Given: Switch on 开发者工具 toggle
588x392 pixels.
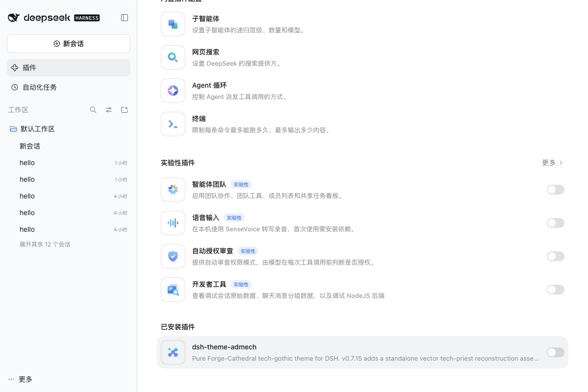Looking at the screenshot, I should pyautogui.click(x=556, y=290).
